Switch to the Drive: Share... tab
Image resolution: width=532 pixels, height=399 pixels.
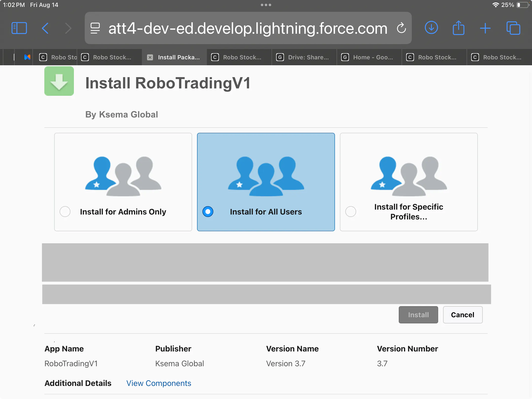coord(304,57)
